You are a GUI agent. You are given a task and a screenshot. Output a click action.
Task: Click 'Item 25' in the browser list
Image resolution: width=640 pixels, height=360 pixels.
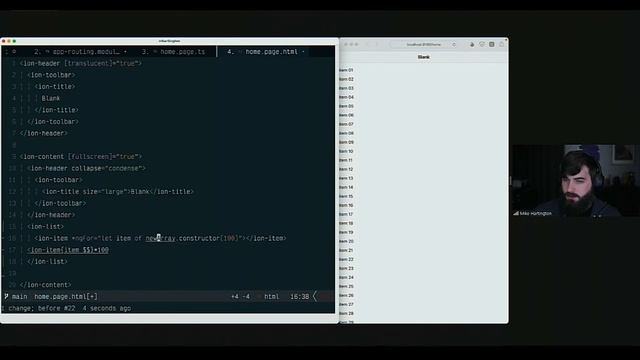[346, 286]
